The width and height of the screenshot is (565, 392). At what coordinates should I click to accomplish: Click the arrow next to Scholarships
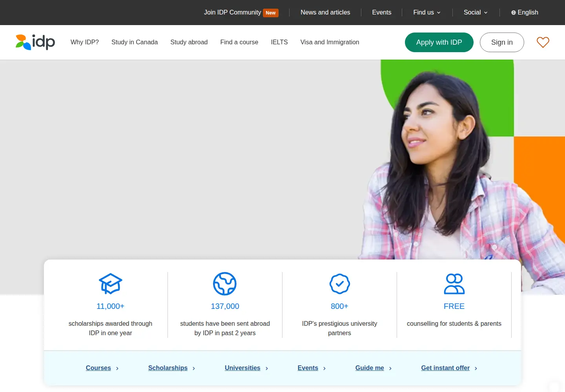click(194, 368)
